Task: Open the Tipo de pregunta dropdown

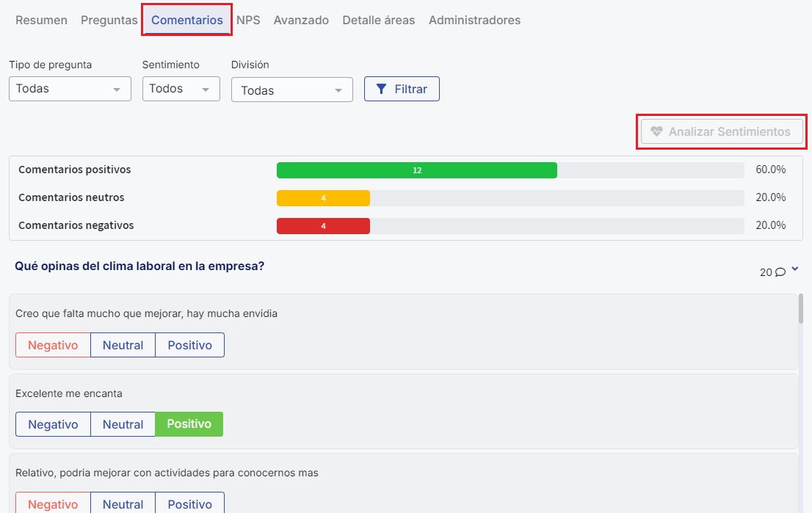Action: [70, 89]
